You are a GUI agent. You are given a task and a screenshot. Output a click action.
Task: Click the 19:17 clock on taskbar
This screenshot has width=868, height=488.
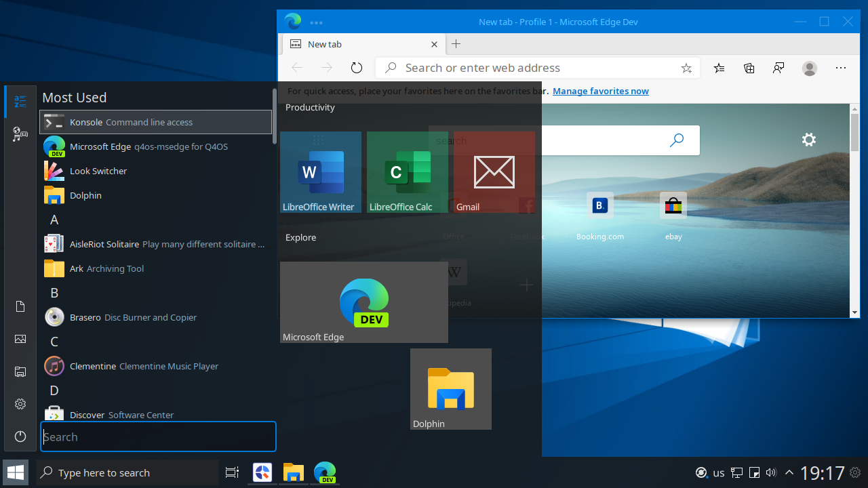[823, 472]
